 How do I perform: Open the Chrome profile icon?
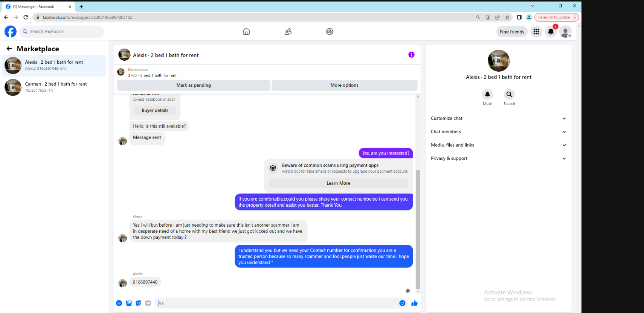pyautogui.click(x=529, y=17)
